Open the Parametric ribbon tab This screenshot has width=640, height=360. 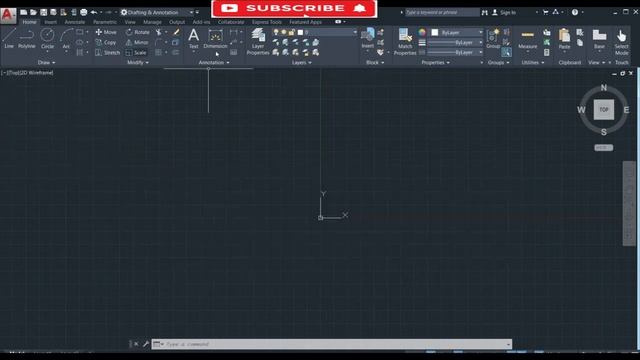point(105,22)
